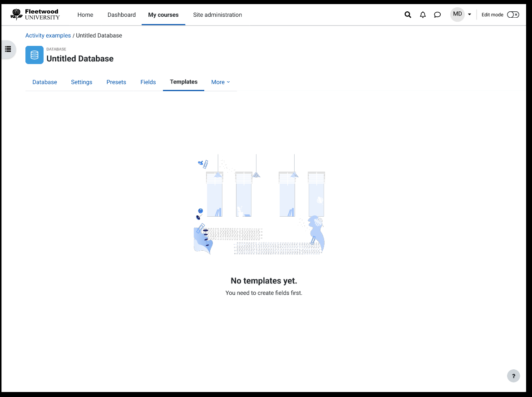This screenshot has width=532, height=397.
Task: Click the Untitled Database page heading
Action: pos(80,59)
